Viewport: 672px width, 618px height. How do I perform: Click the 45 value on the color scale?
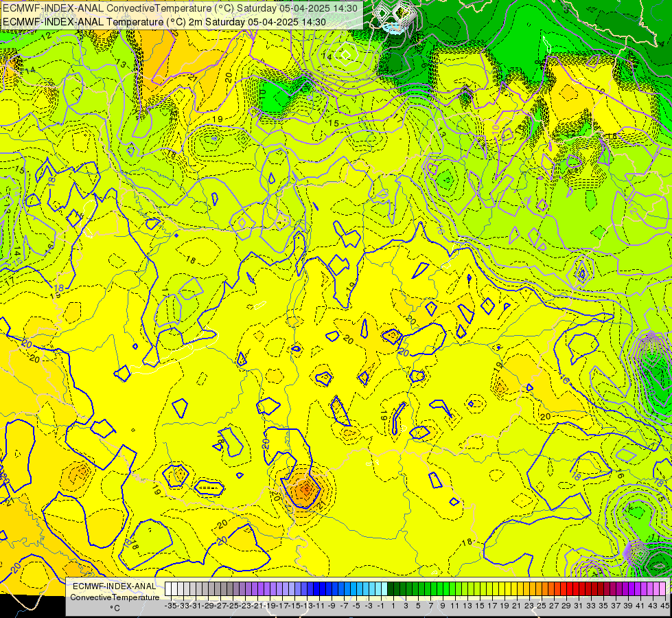click(x=664, y=606)
